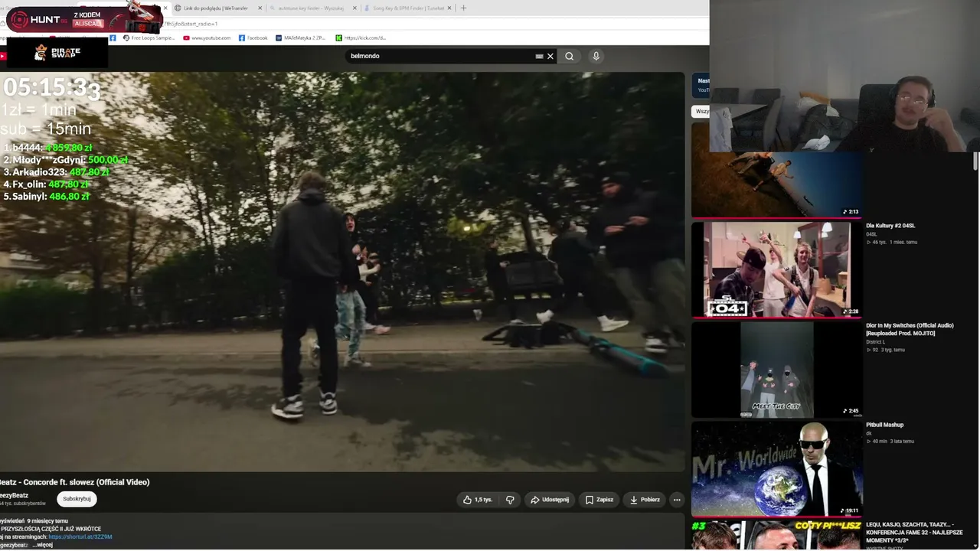The image size is (980, 551).
Task: Open the District L channel name
Action: click(875, 342)
